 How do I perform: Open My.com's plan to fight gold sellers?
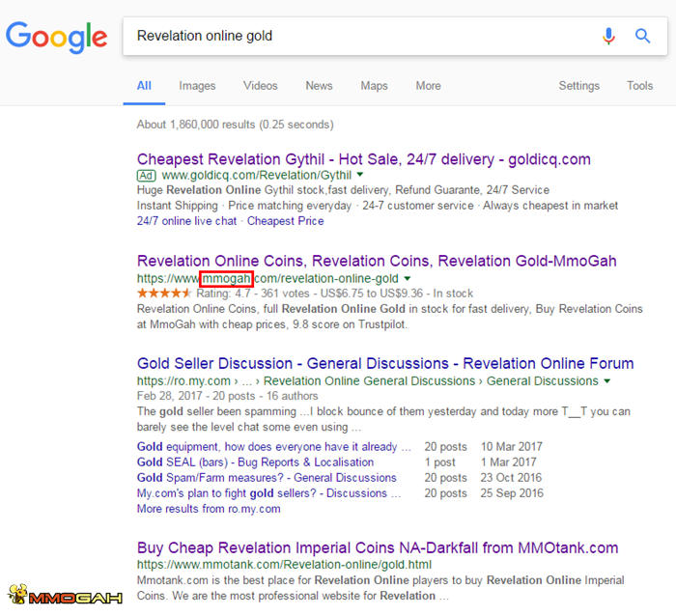point(268,493)
